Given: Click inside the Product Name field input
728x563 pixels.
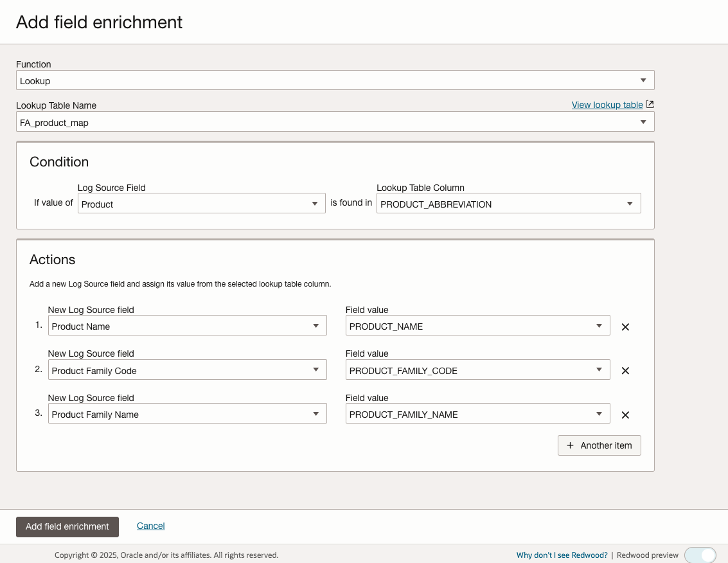Looking at the screenshot, I should [x=180, y=325].
